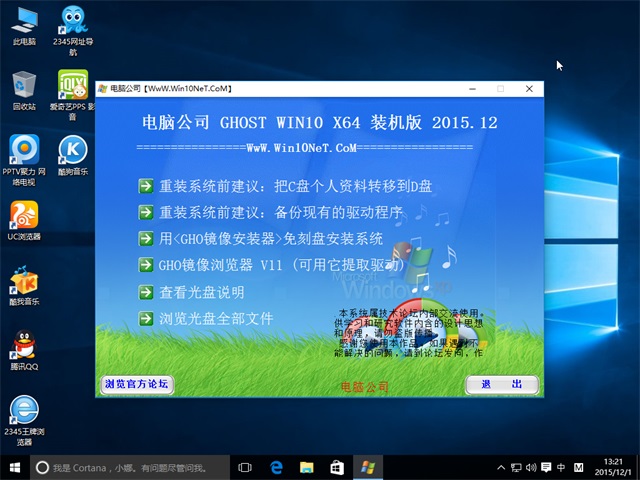Screen dimensions: 640x480
Task: Choose 用<GHO镜像安装器>免刻盘安装系统
Action: (271, 239)
